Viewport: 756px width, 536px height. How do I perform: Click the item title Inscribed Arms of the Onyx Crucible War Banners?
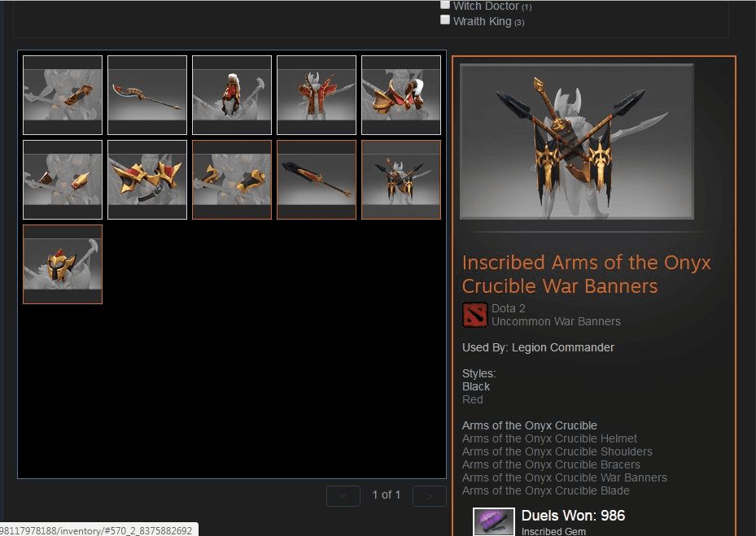(x=586, y=274)
